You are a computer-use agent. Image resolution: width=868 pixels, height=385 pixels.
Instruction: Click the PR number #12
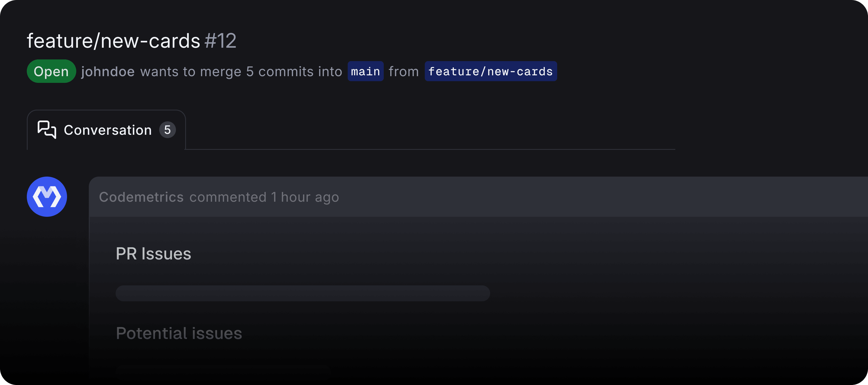(220, 40)
